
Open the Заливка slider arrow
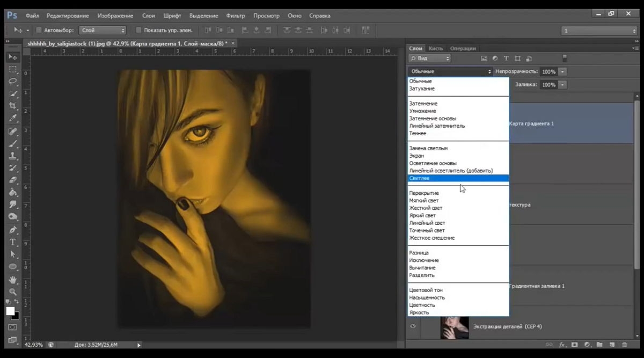[x=562, y=85]
